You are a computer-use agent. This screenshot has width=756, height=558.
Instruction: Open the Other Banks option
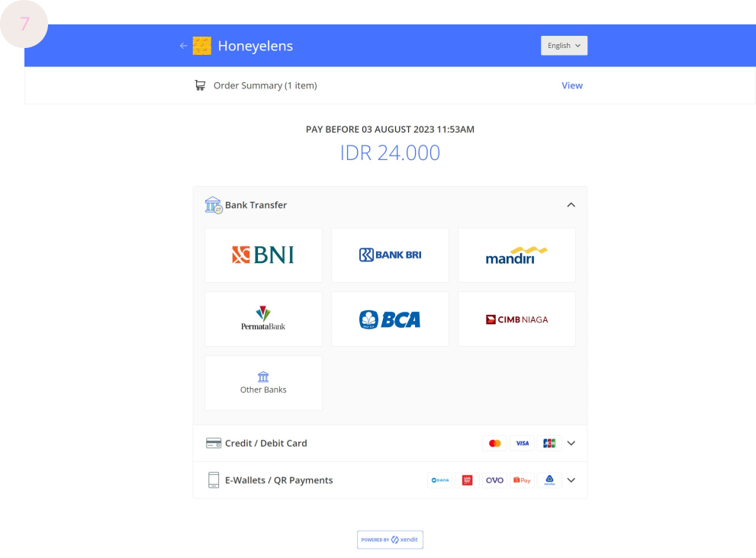pos(263,383)
